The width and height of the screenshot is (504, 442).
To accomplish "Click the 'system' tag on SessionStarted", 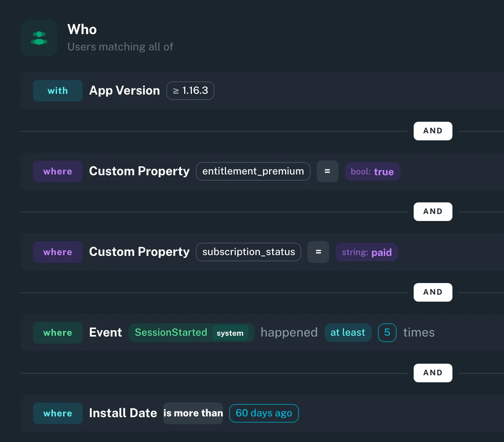I will click(x=230, y=333).
